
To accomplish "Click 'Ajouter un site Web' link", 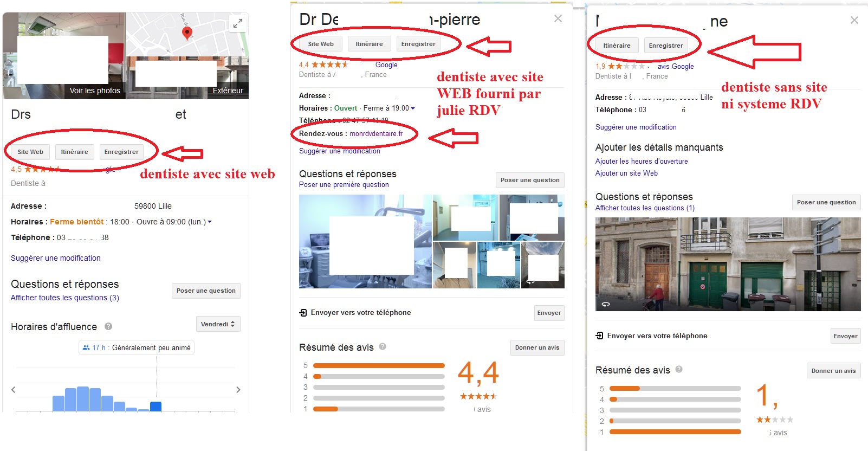I will pos(626,173).
